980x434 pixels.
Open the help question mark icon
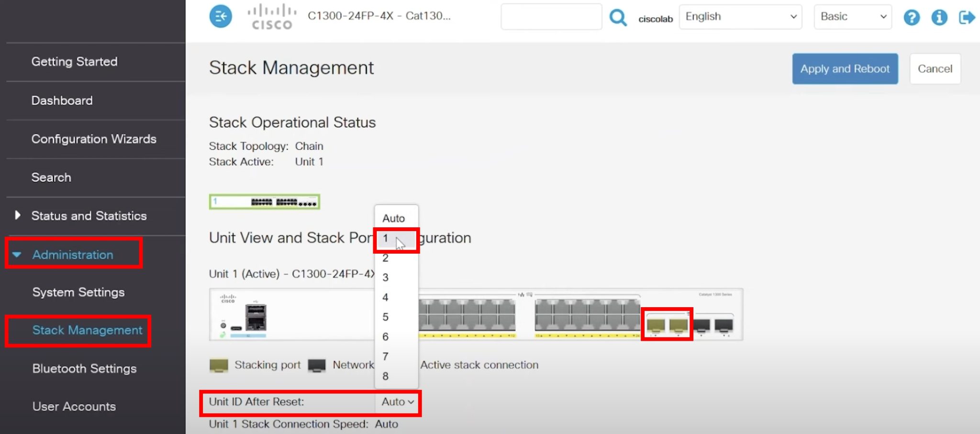tap(912, 17)
